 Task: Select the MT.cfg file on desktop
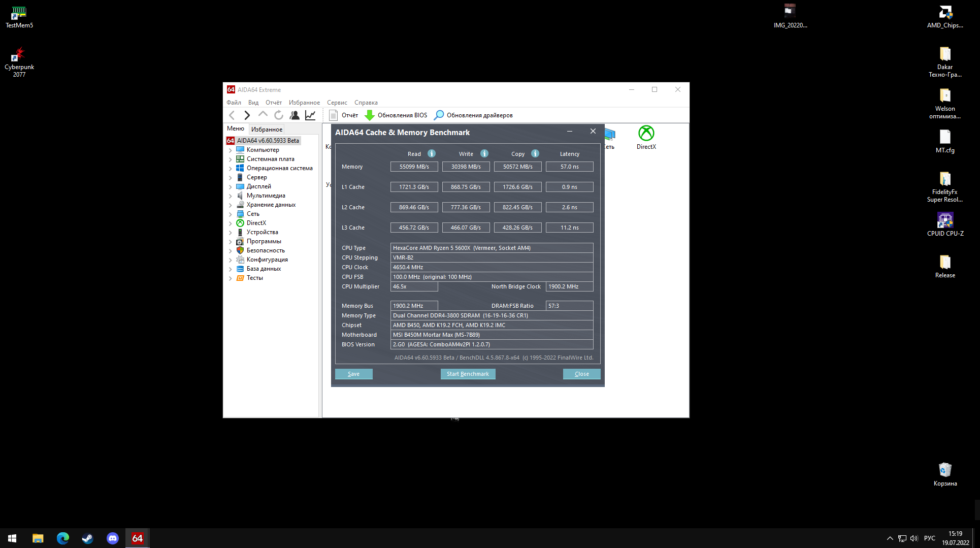pos(945,141)
